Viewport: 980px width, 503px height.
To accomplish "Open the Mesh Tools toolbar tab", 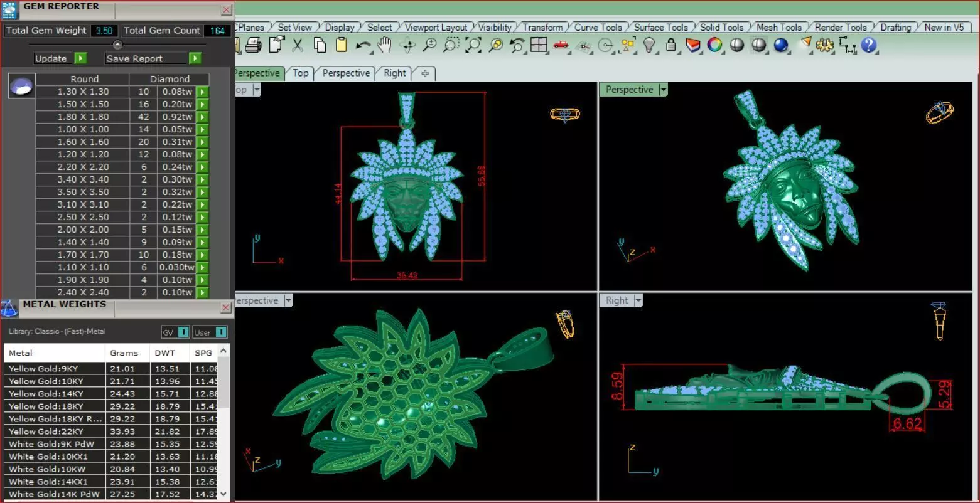I will 778,28.
